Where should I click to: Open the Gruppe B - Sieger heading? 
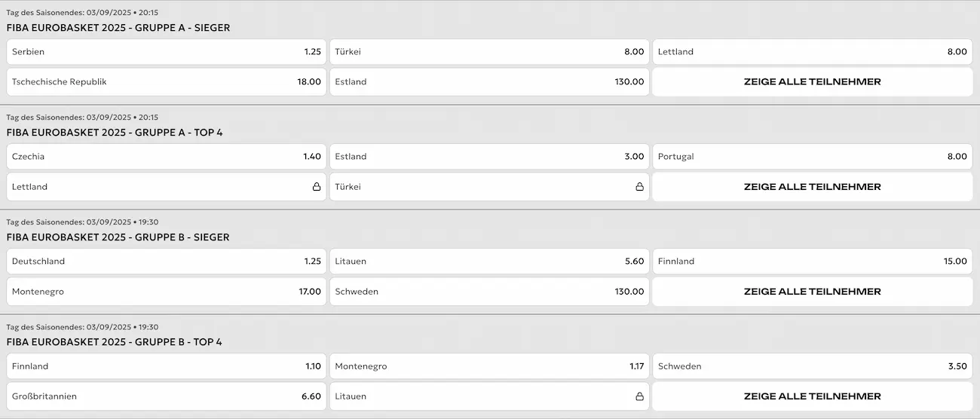click(118, 237)
